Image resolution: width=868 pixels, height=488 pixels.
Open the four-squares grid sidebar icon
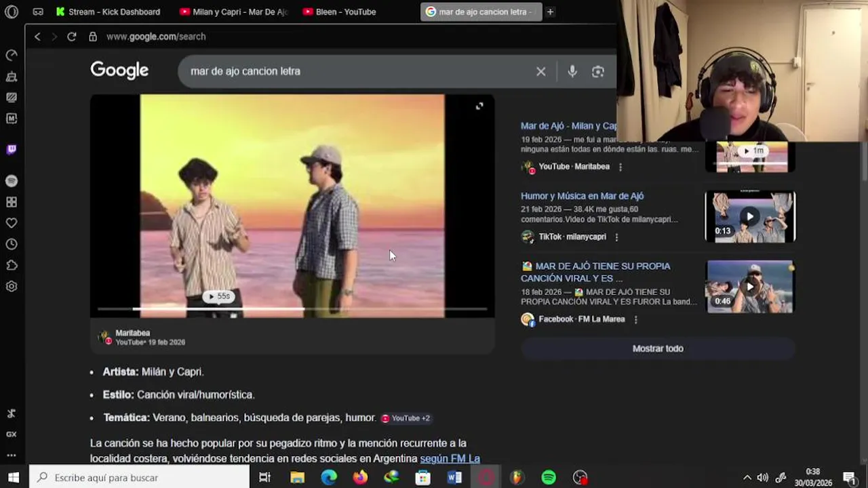(12, 202)
